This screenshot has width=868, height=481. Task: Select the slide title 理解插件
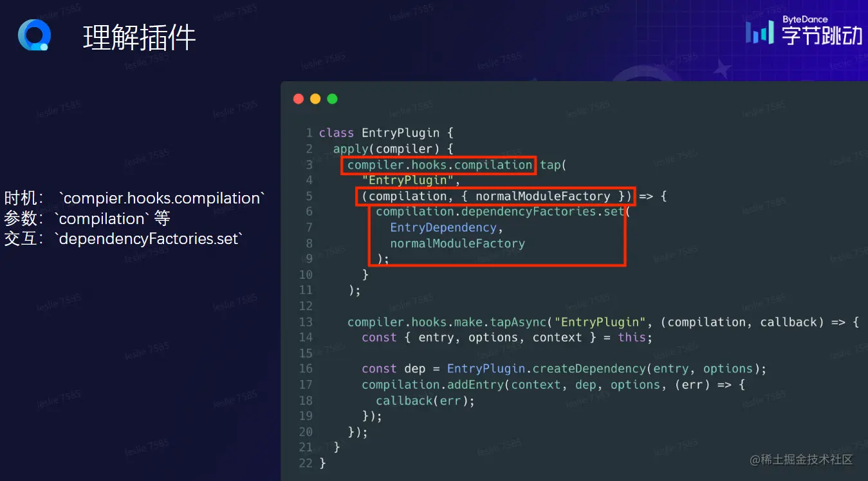(139, 38)
